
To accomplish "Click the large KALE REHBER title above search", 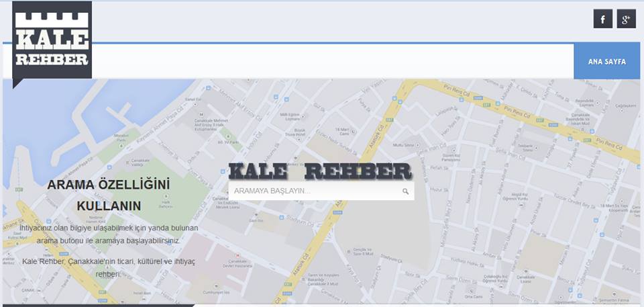I will click(320, 171).
